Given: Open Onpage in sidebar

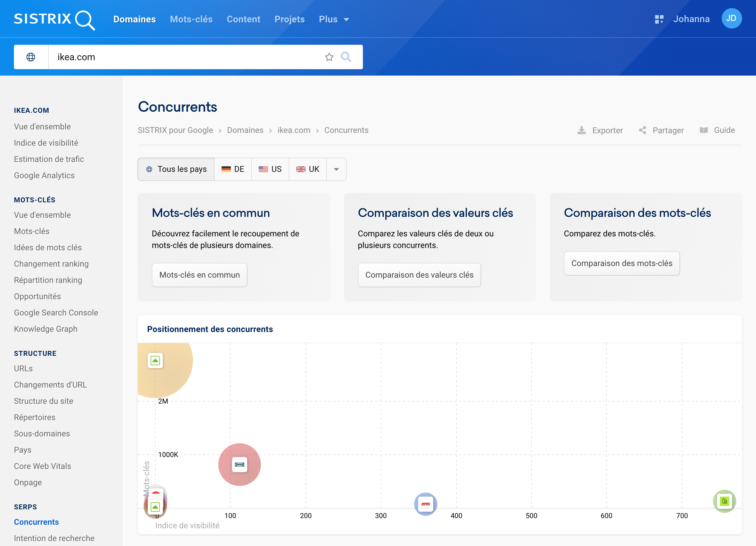Looking at the screenshot, I should (28, 483).
